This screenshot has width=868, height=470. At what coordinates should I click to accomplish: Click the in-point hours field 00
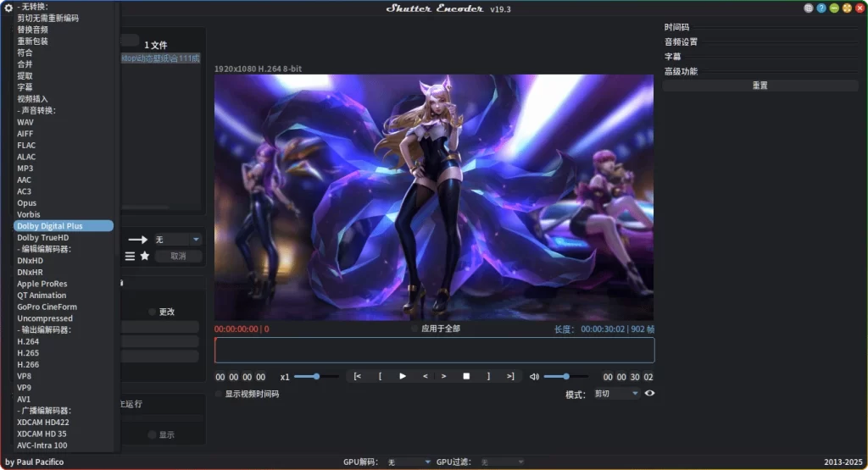click(x=220, y=377)
